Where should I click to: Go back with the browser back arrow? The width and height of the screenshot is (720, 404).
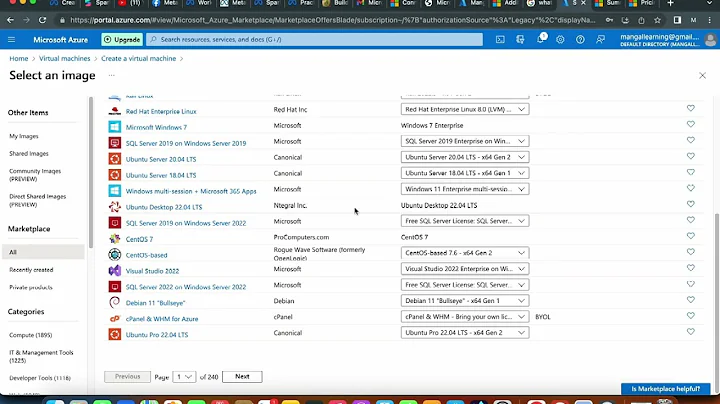tap(10, 20)
